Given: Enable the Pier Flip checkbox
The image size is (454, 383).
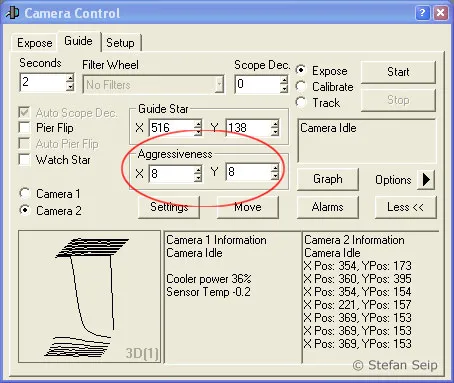Looking at the screenshot, I should click(24, 128).
